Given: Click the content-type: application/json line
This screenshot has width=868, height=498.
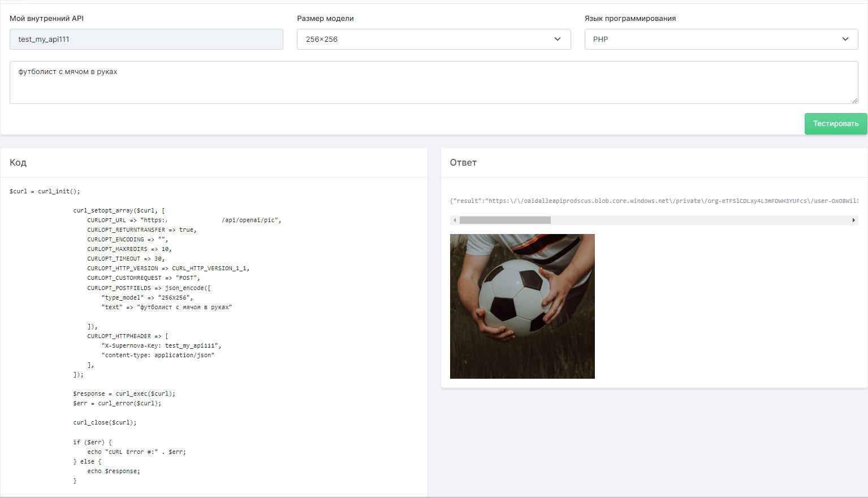Looking at the screenshot, I should [158, 356].
